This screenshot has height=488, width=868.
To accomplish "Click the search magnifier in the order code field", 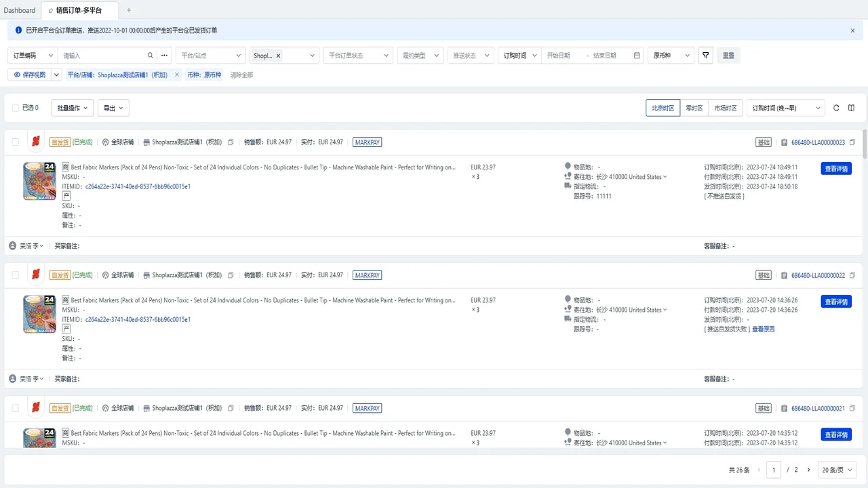I will (x=149, y=55).
